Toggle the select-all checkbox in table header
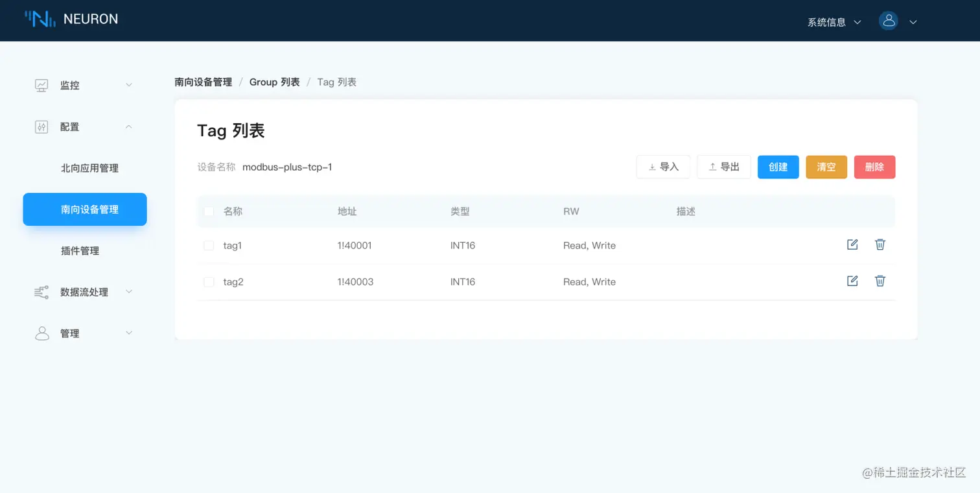 coord(209,211)
